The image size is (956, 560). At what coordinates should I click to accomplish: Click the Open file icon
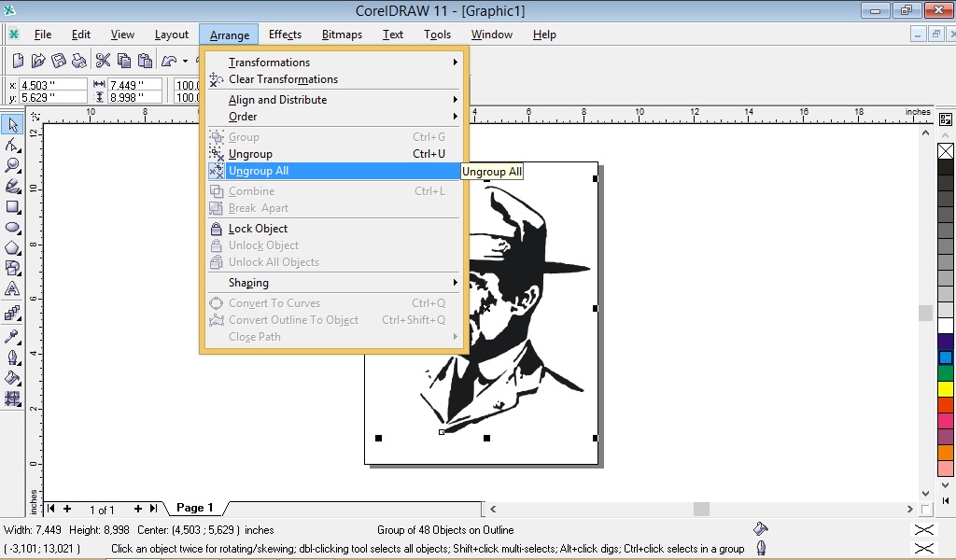(x=37, y=61)
